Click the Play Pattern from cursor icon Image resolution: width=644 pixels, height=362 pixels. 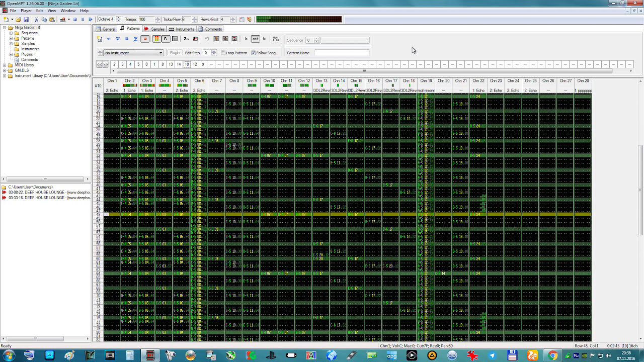(x=109, y=39)
